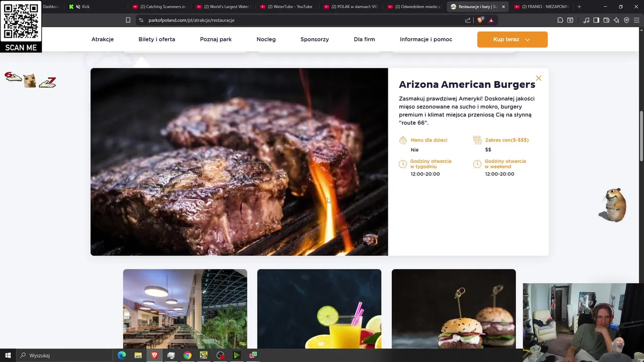This screenshot has width=644, height=362.
Task: Open the gray app icon after Brave
Action: [x=171, y=355]
